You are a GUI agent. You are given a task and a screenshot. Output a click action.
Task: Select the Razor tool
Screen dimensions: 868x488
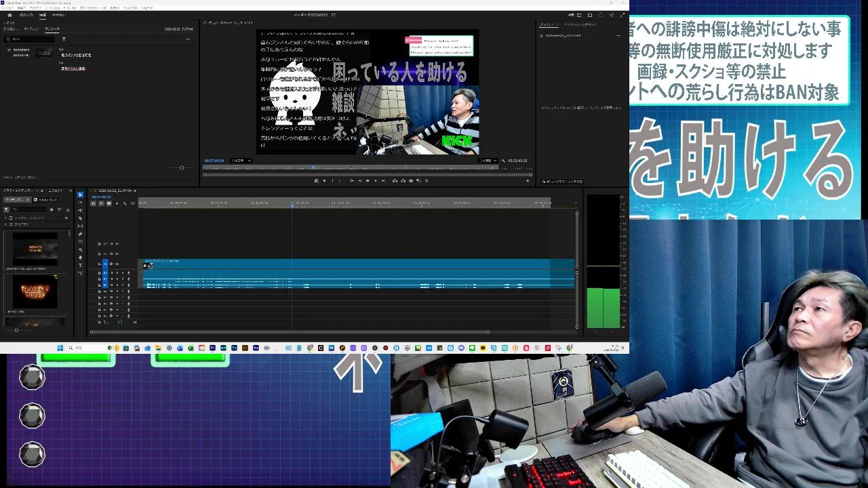click(x=80, y=218)
